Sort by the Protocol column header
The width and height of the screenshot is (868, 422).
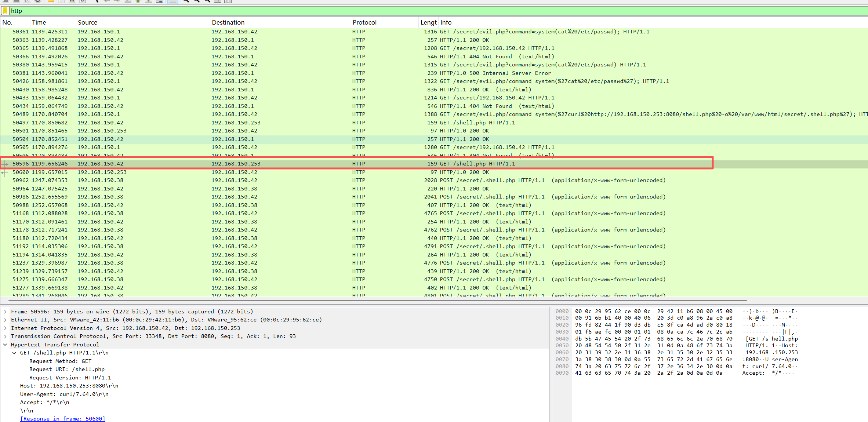(364, 22)
